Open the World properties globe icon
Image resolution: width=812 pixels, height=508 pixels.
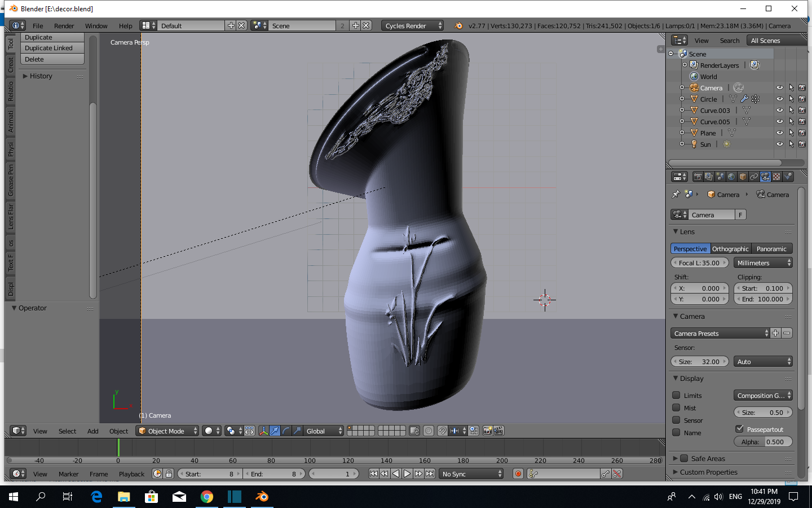pos(731,176)
